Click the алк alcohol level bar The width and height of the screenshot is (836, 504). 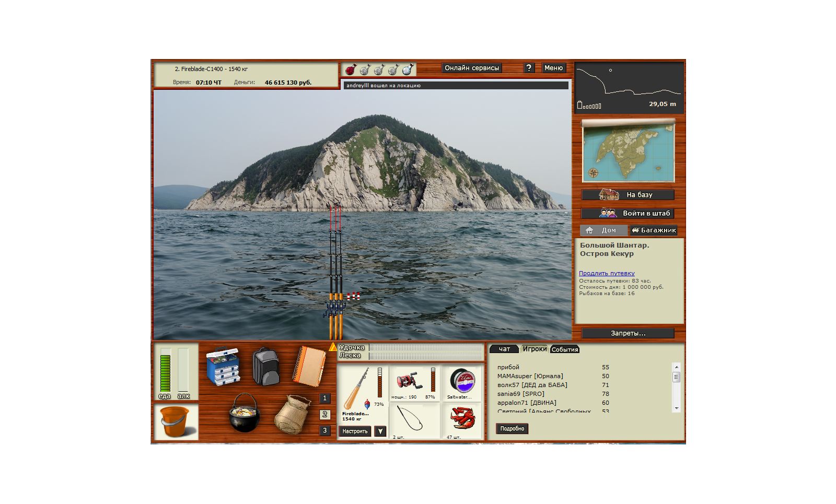(183, 370)
